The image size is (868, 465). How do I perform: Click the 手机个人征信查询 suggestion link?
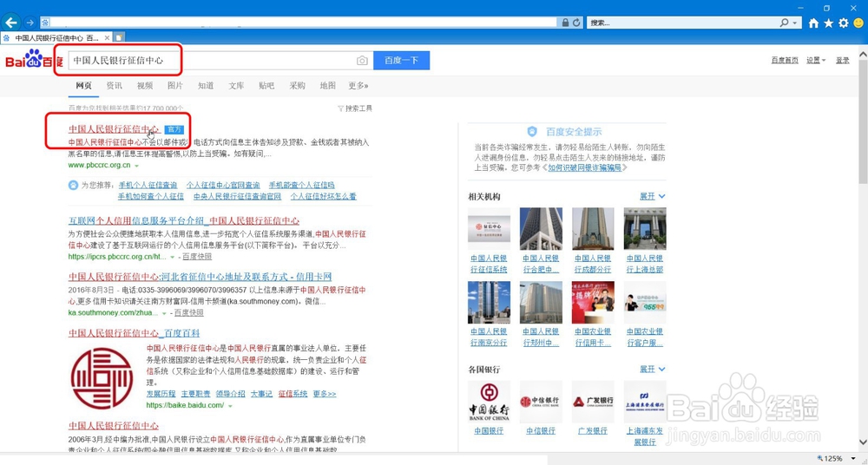[x=148, y=185]
